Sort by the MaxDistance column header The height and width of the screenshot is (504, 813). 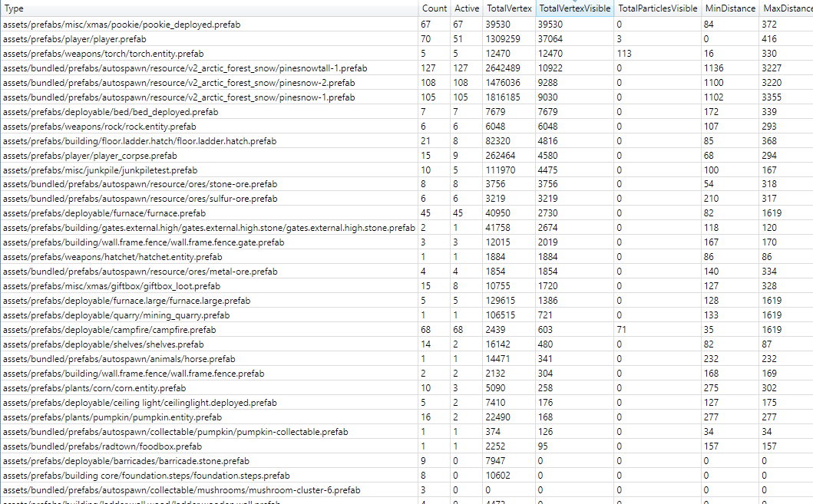[x=787, y=8]
